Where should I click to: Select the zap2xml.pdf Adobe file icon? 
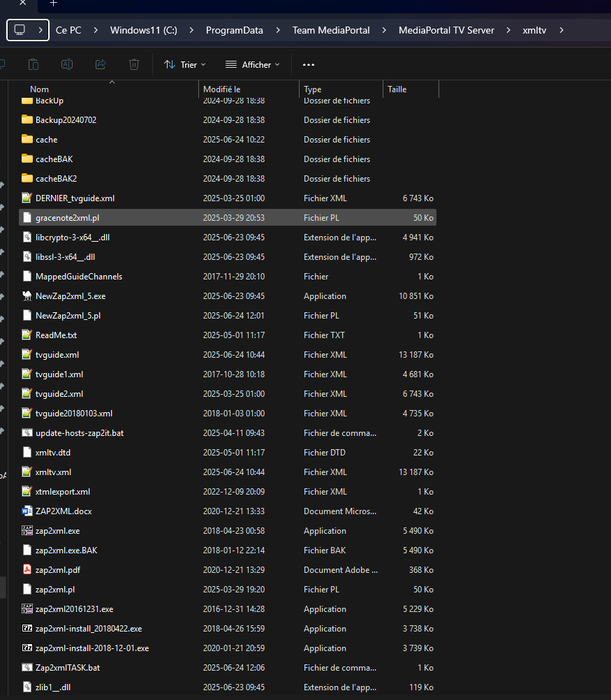click(27, 570)
